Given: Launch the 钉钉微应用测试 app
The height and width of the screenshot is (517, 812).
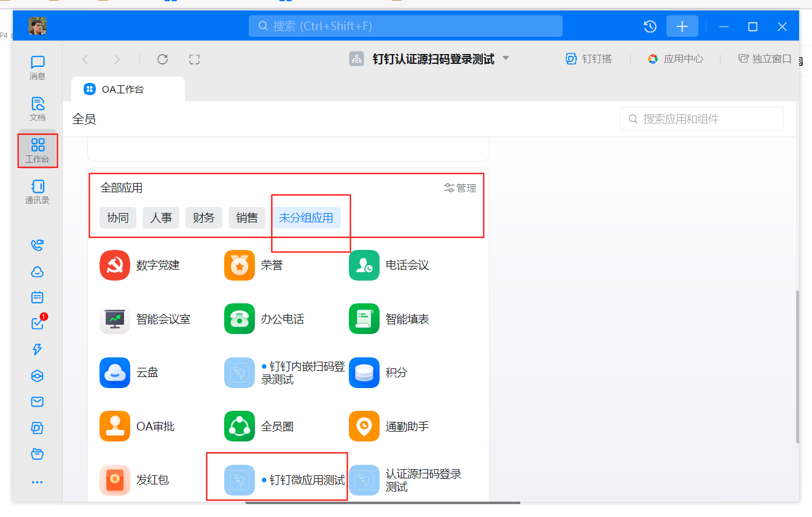Looking at the screenshot, I should tap(285, 480).
